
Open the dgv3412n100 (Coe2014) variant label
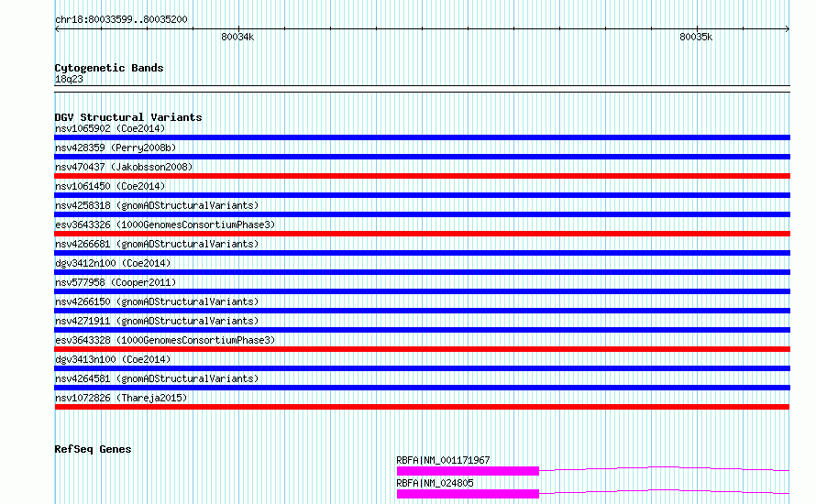(113, 263)
